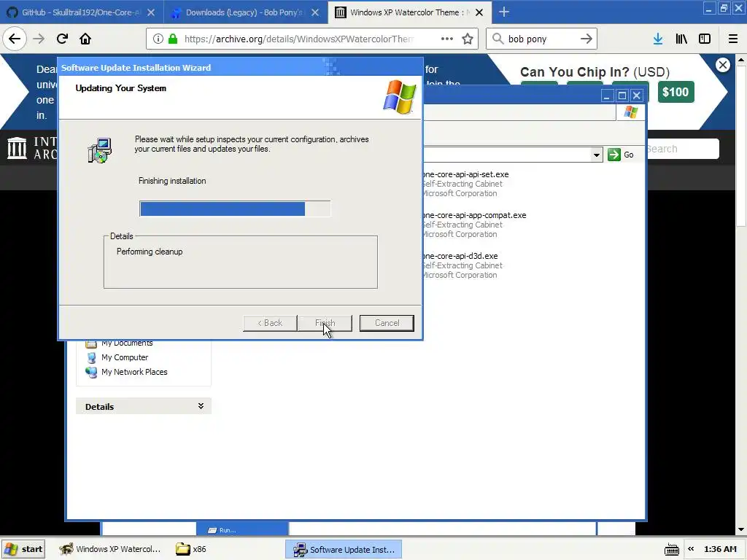This screenshot has height=560, width=747.
Task: Open the Firefox library icon
Action: click(x=681, y=39)
